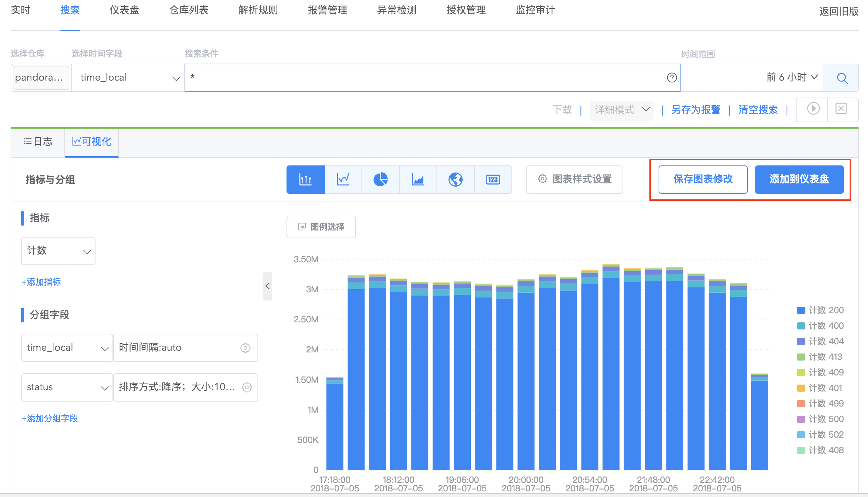Switch to the 实时 tab
Screen dimensions: 868x497
coord(20,10)
